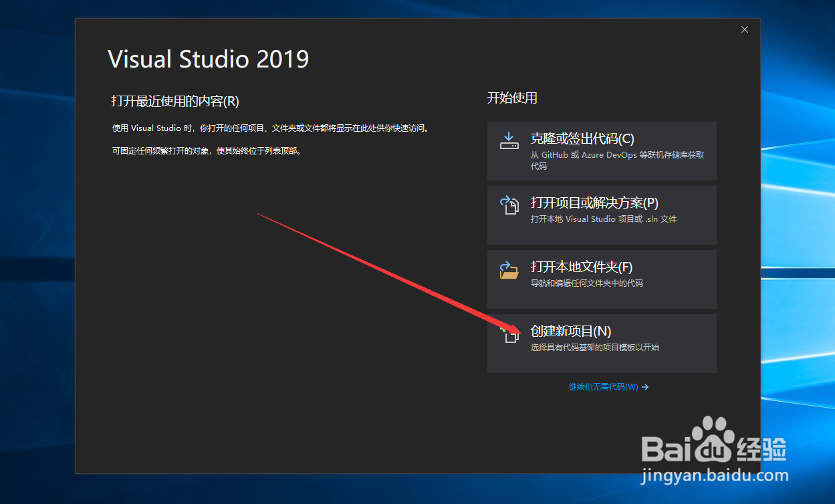This screenshot has width=835, height=504.
Task: Click text 从 GitHub 或 Azure DevOps 等联机存储库获取代码
Action: tap(617, 160)
